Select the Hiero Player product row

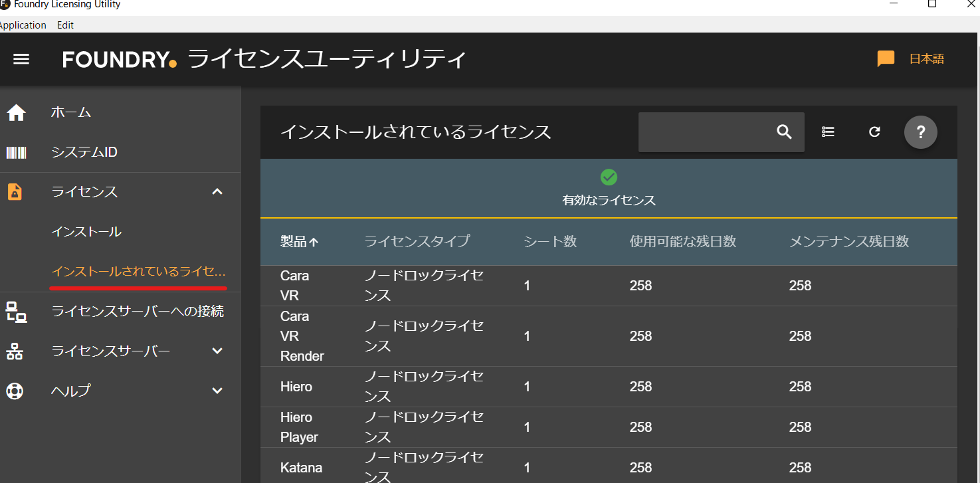click(609, 427)
